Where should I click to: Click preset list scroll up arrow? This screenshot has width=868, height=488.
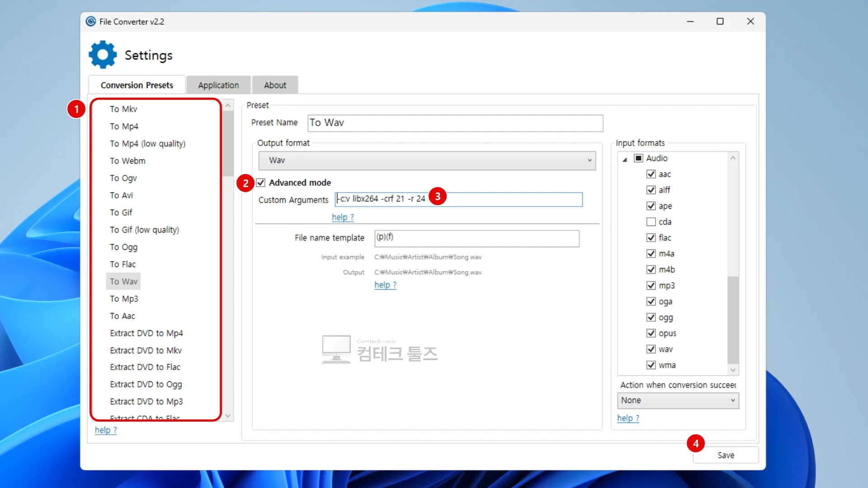click(228, 106)
